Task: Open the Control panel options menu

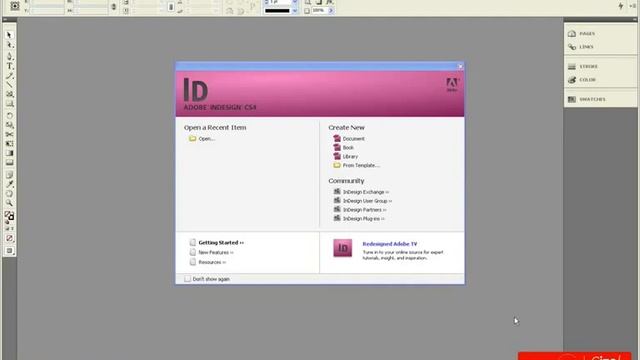Action: [x=633, y=6]
